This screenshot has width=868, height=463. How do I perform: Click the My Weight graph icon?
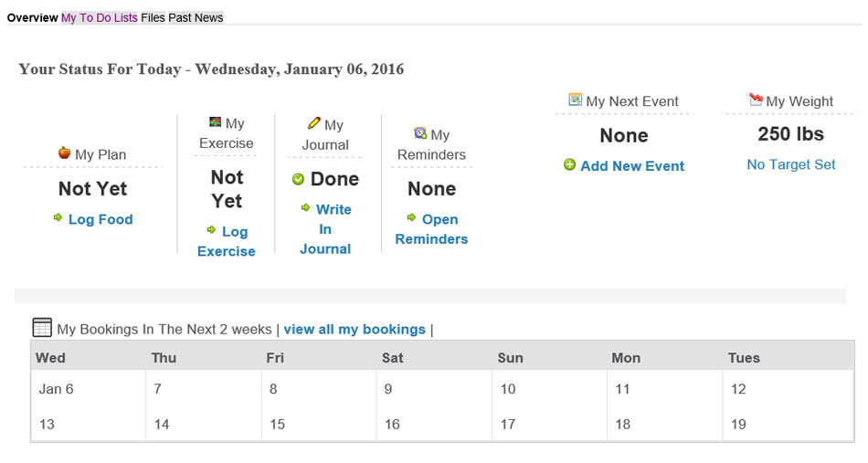pyautogui.click(x=756, y=99)
